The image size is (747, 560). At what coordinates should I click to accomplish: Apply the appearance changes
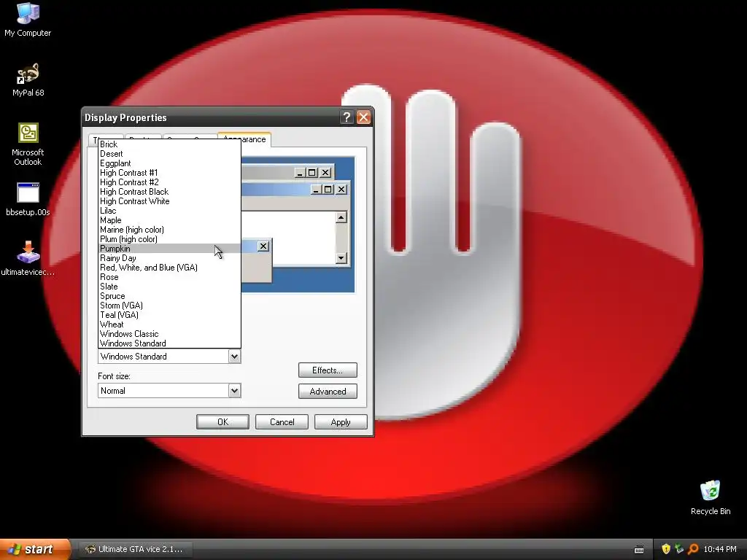(x=341, y=422)
